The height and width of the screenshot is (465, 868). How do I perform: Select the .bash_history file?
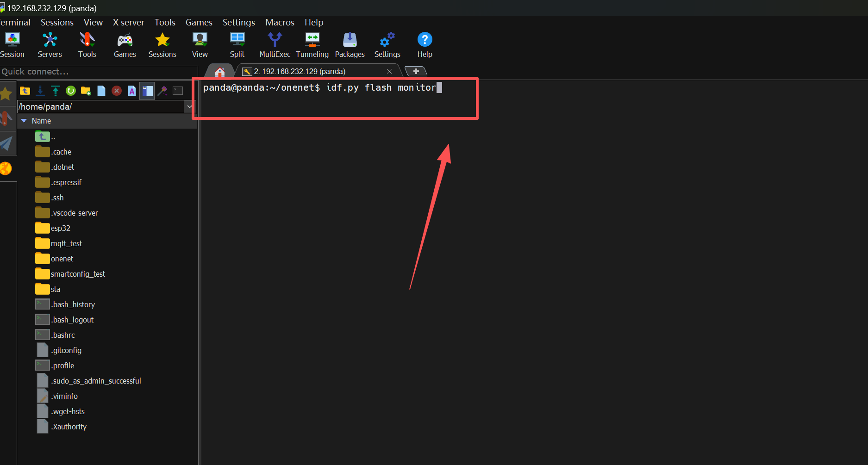[65, 304]
